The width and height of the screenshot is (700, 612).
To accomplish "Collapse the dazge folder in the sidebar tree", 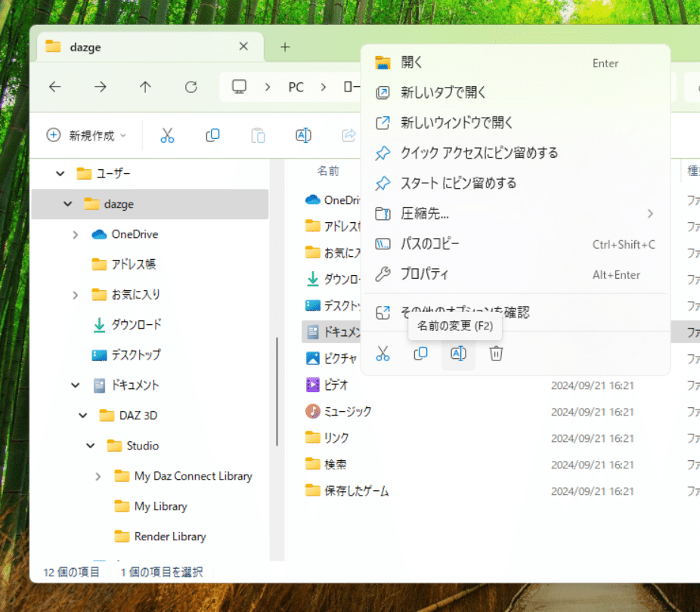I will pyautogui.click(x=67, y=204).
